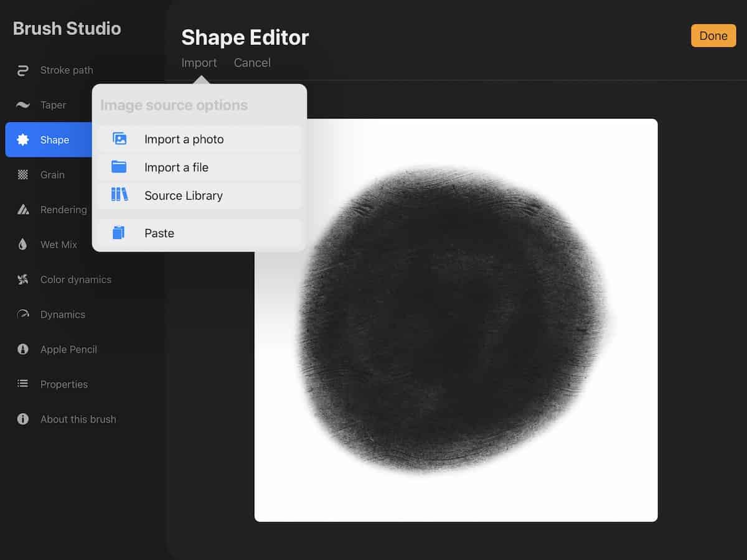This screenshot has width=747, height=560.
Task: Open the Properties section
Action: tap(64, 384)
